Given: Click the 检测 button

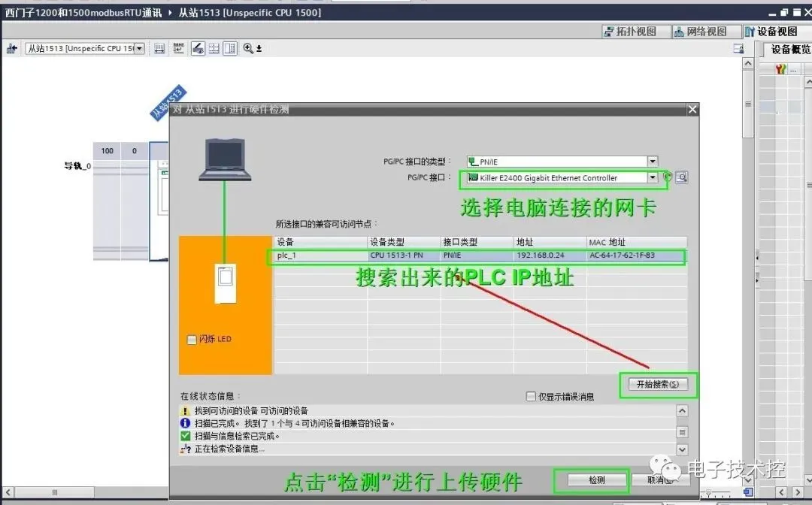Looking at the screenshot, I should (x=596, y=480).
